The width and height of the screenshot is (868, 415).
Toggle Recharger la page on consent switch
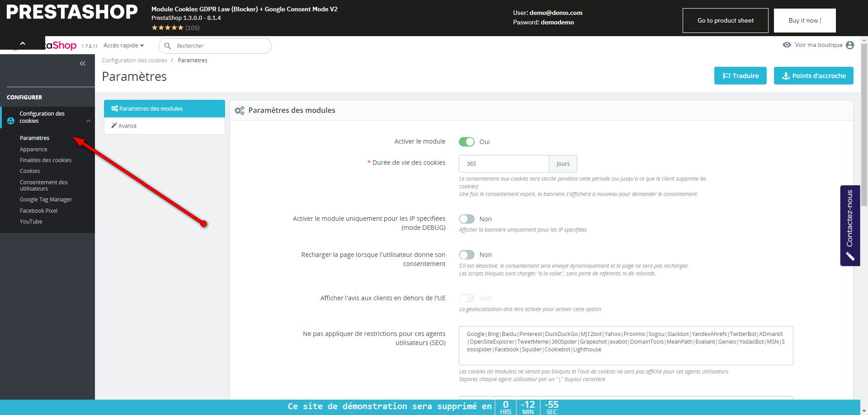point(467,255)
